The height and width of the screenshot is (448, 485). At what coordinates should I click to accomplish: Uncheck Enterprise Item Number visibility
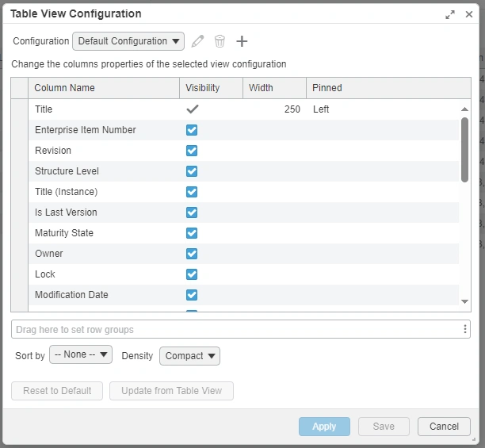pos(192,130)
